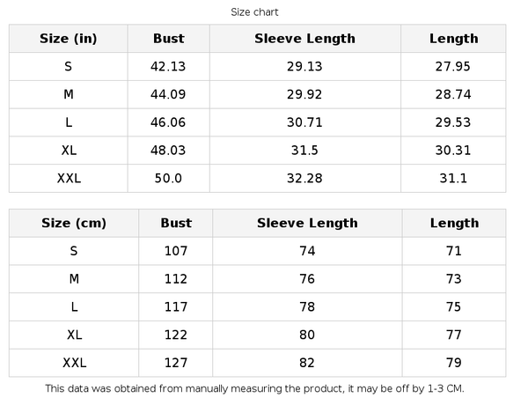The image size is (528, 420).
Task: Click the XXL row label in inches table
Action: (x=69, y=178)
